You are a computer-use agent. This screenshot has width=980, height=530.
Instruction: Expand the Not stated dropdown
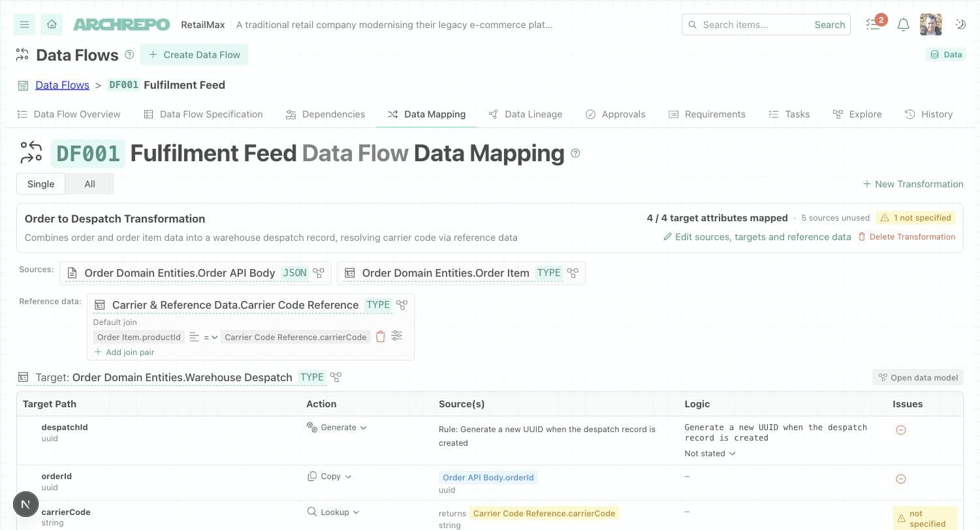710,454
